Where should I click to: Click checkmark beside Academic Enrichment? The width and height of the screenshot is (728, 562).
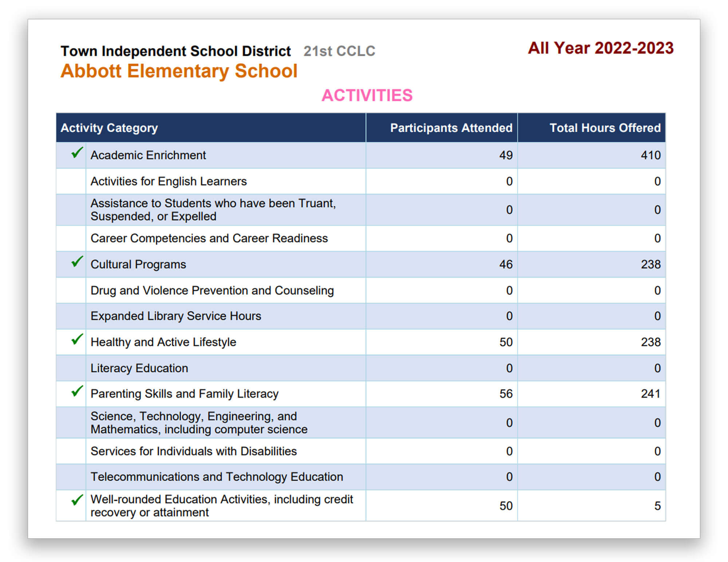[x=77, y=153]
